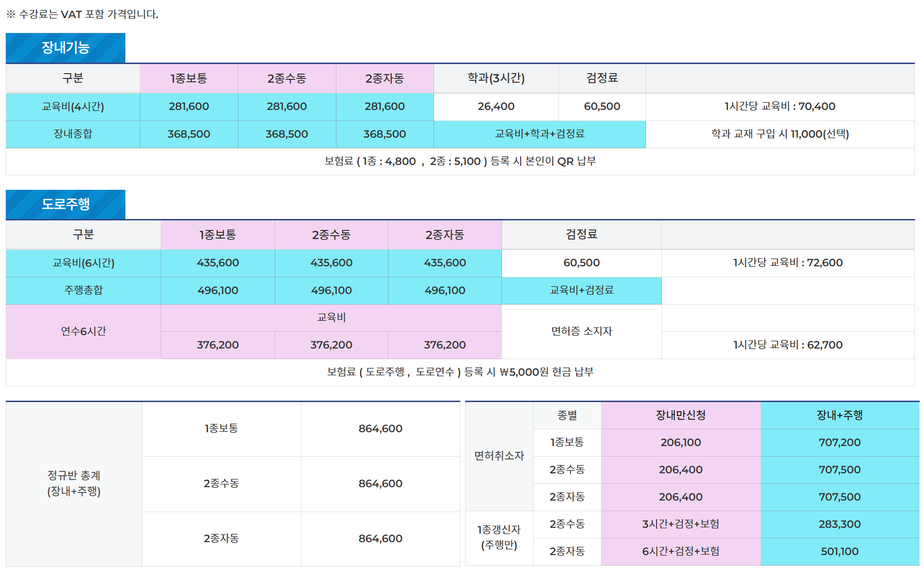The image size is (924, 568).
Task: Select the 학과(3시간) header cell
Action: coord(495,78)
